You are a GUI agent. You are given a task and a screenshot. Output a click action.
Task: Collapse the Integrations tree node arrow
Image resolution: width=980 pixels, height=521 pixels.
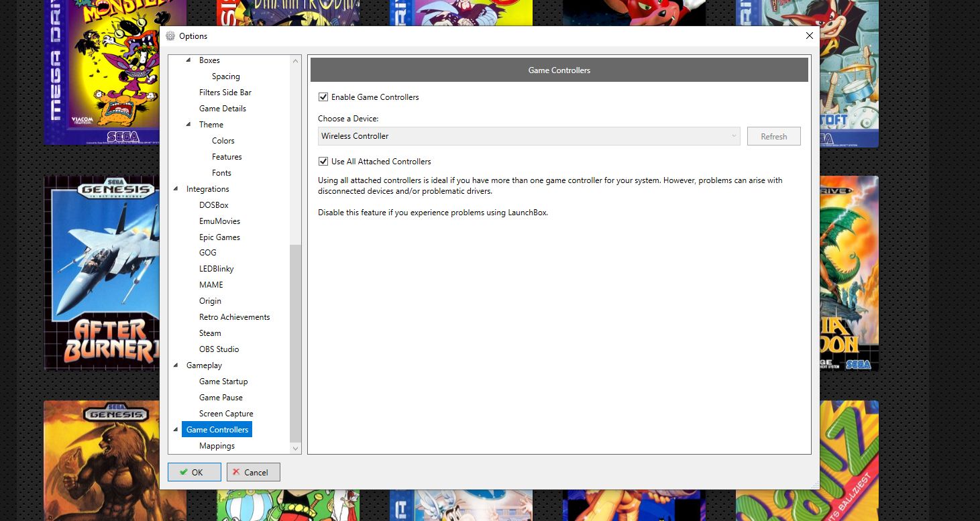point(176,189)
